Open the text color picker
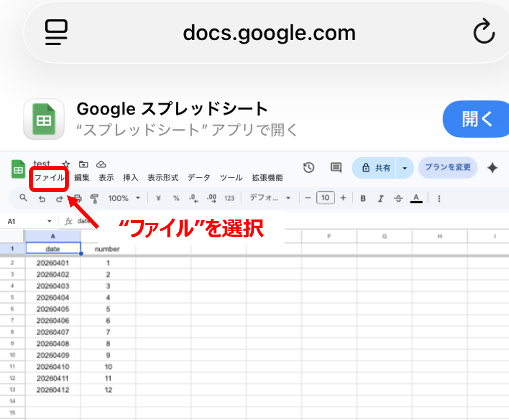 [416, 198]
